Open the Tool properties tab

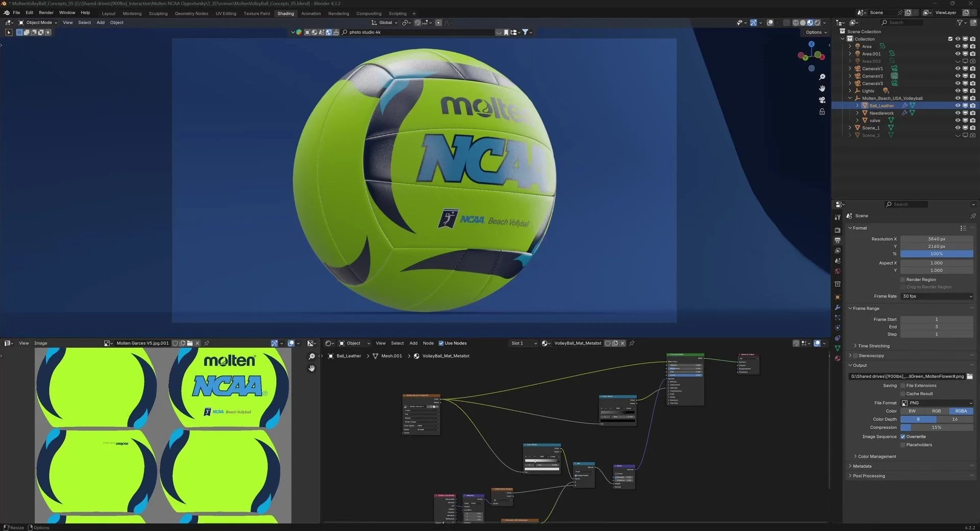pos(837,217)
